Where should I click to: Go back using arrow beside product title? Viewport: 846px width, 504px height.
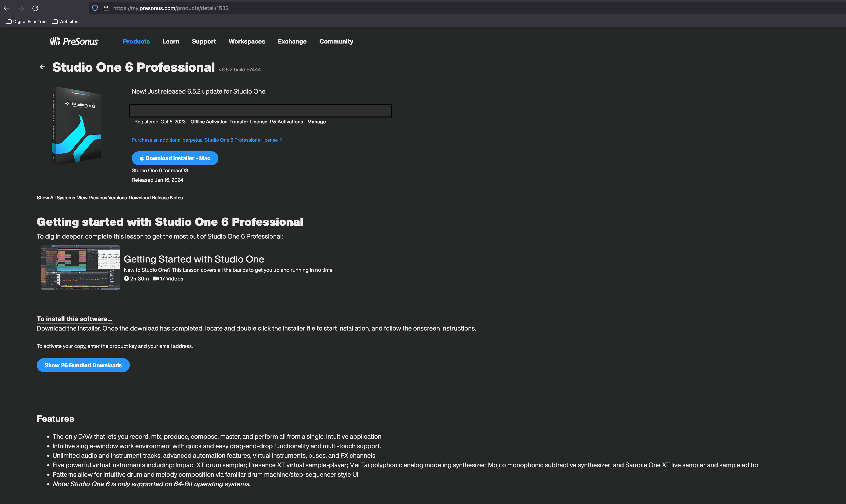point(43,67)
